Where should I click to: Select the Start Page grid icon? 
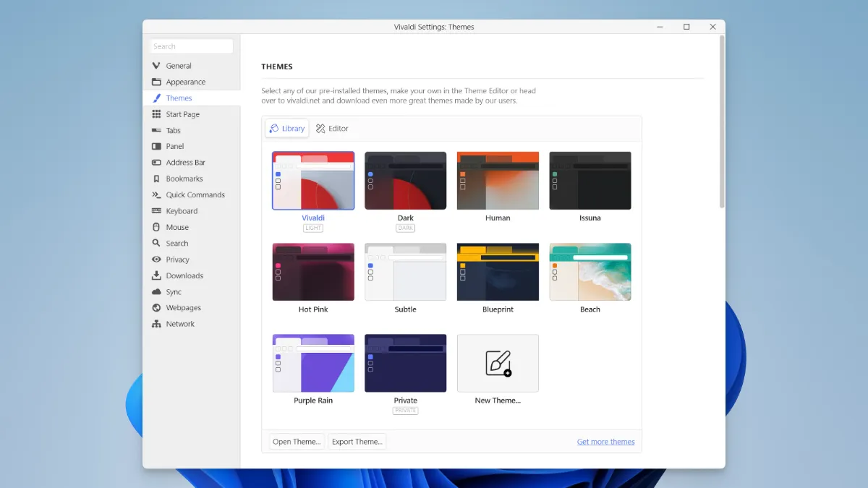click(x=156, y=114)
